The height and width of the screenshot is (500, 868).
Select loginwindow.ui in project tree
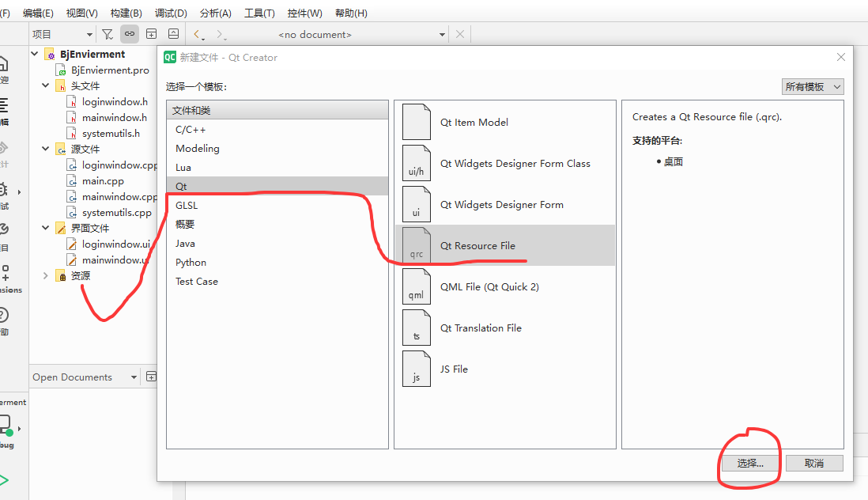pos(116,244)
